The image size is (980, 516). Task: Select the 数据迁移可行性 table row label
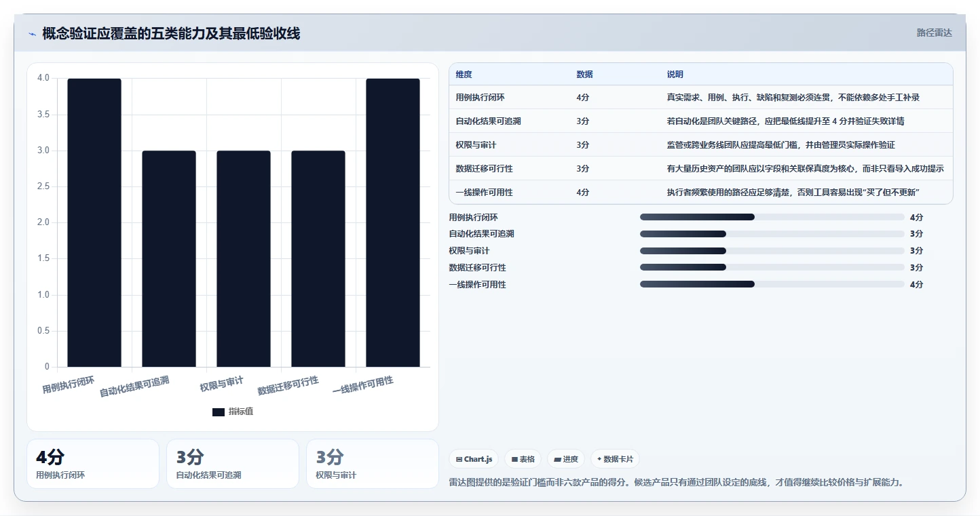(x=485, y=168)
